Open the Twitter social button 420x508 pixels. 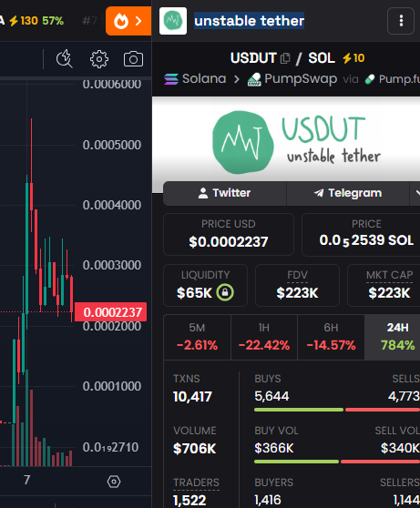coord(225,193)
